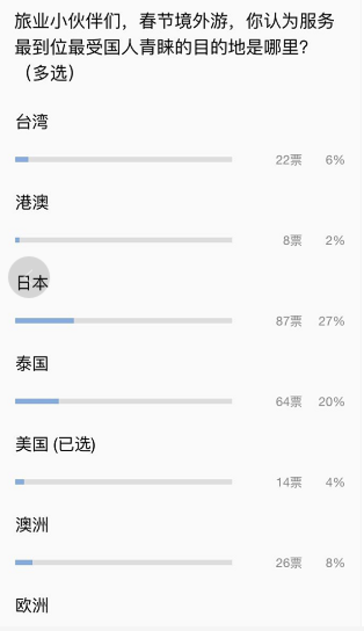
Task: Click the 26票 count for 澳洲
Action: 288,563
